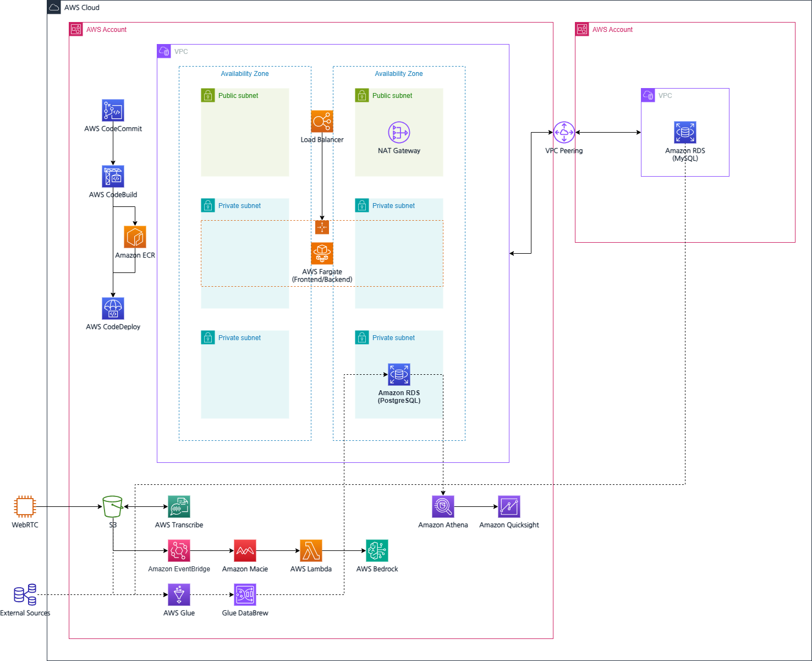
Task: Click the "AWS Transcribe" label
Action: tap(179, 525)
